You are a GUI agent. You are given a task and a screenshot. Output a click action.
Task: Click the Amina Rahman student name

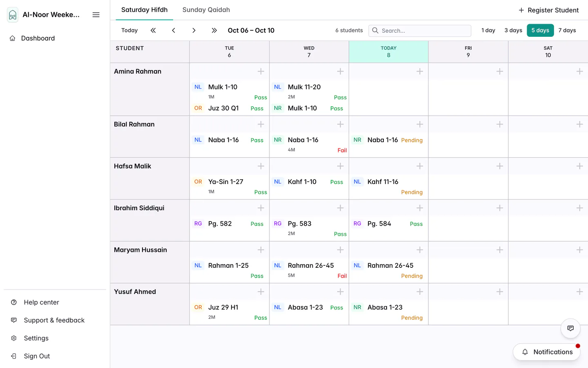[x=138, y=71]
